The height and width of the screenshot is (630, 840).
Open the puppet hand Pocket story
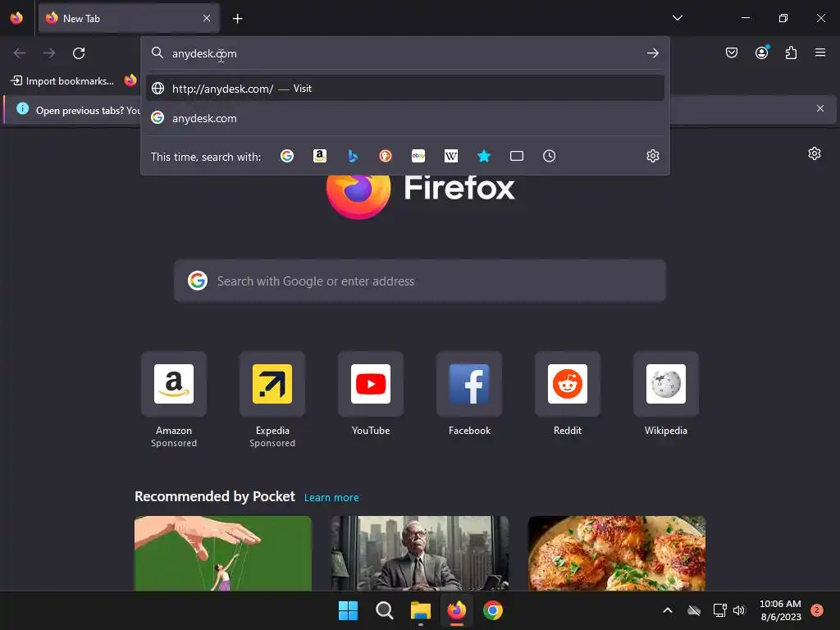point(223,554)
